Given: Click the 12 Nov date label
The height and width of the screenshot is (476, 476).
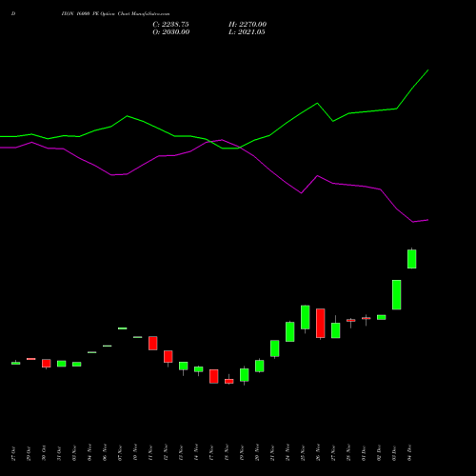Looking at the screenshot, I should (166, 452).
